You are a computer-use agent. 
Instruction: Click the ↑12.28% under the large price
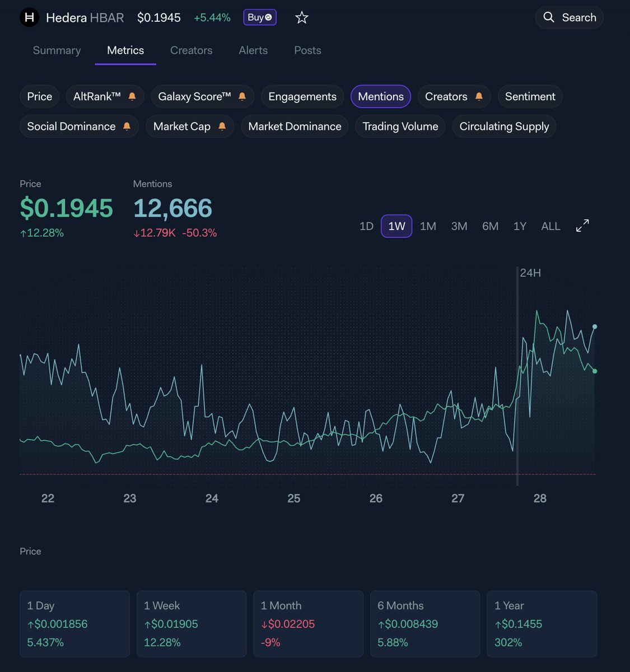pos(42,233)
